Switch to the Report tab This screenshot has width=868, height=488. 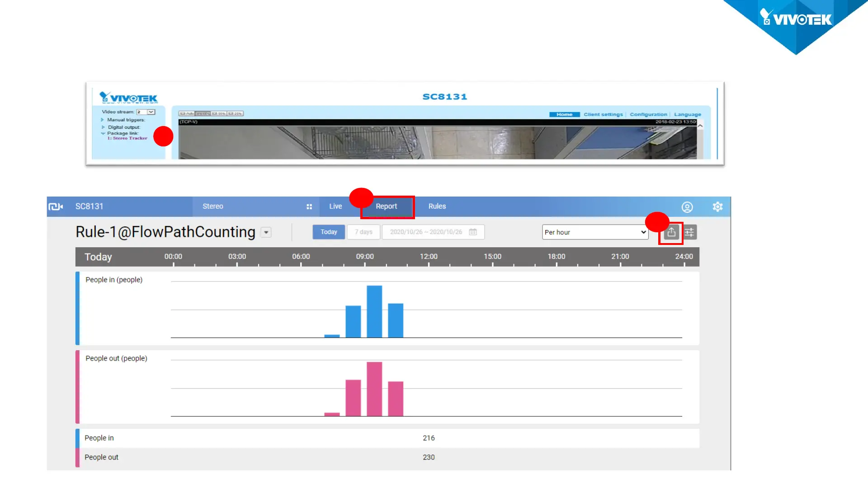387,206
